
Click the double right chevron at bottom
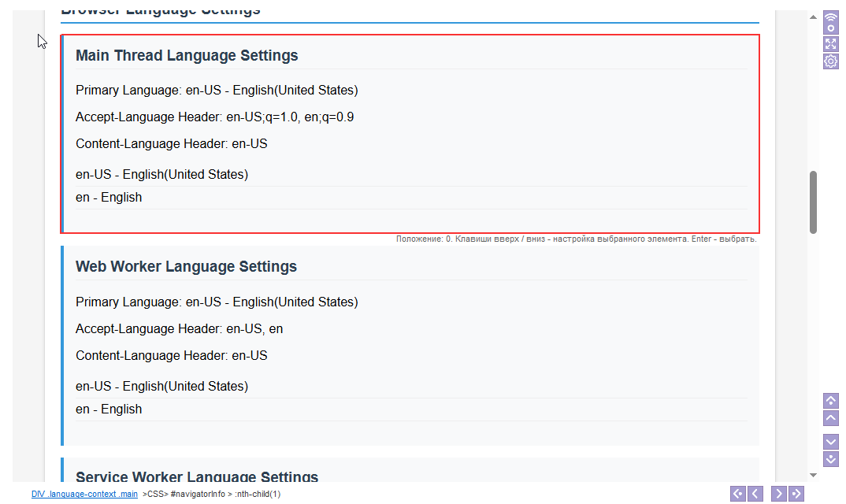[x=796, y=494]
